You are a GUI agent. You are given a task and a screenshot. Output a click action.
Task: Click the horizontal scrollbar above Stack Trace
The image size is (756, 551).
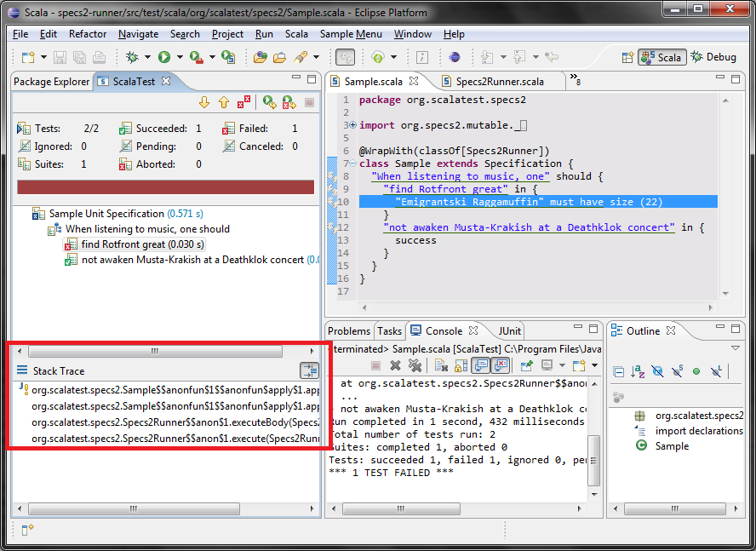click(x=155, y=351)
